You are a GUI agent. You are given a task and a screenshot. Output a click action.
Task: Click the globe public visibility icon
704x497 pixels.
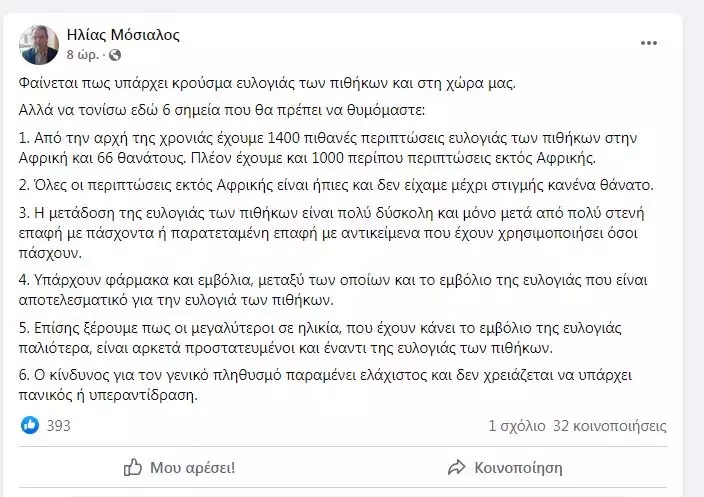point(115,55)
